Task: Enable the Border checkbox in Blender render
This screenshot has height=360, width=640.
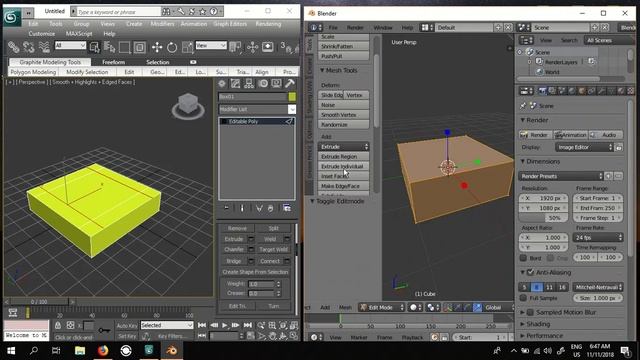Action: point(523,258)
